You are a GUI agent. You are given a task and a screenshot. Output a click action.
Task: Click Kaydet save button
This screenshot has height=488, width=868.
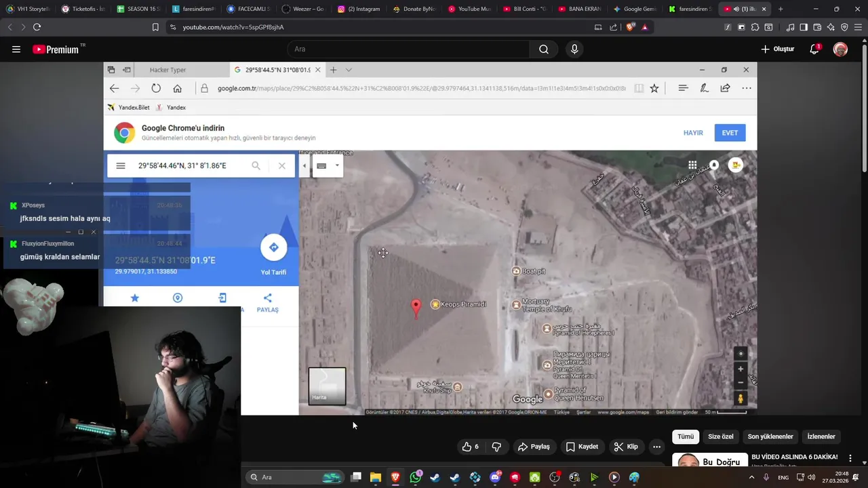[x=582, y=447]
